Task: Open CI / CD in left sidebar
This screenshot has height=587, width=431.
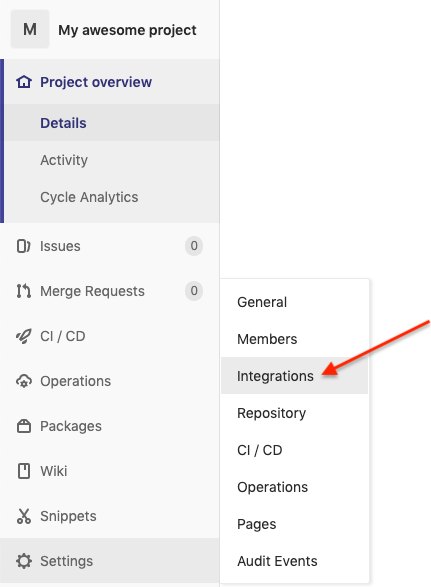Action: coord(63,336)
